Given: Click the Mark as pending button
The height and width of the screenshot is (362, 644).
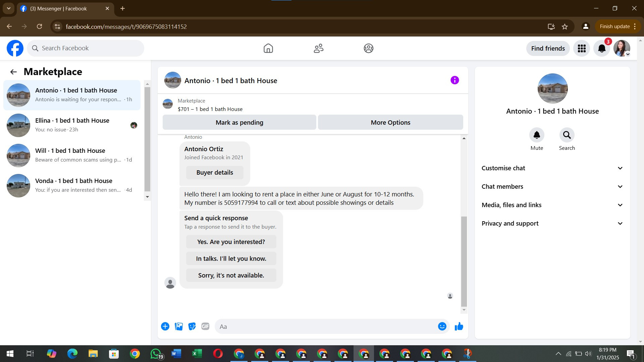Looking at the screenshot, I should click(239, 122).
